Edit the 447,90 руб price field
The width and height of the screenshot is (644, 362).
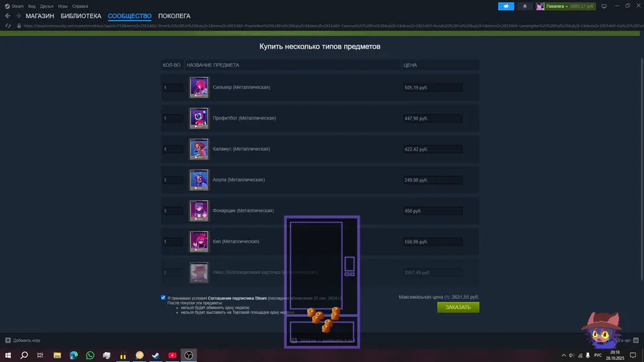[433, 118]
